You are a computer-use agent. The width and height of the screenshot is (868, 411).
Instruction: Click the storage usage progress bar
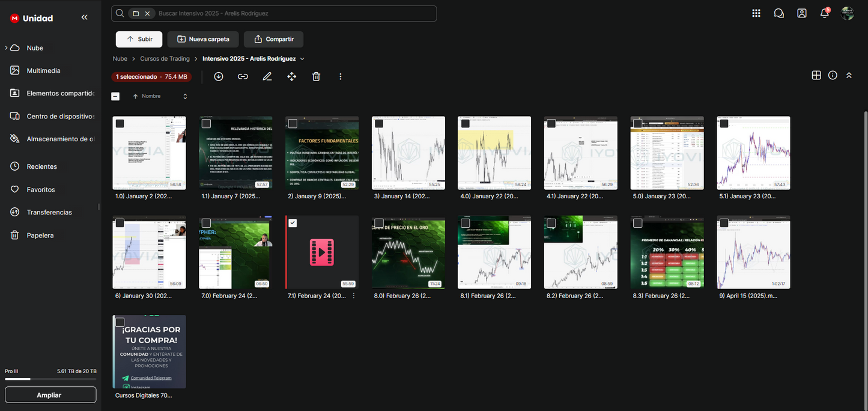(x=50, y=379)
